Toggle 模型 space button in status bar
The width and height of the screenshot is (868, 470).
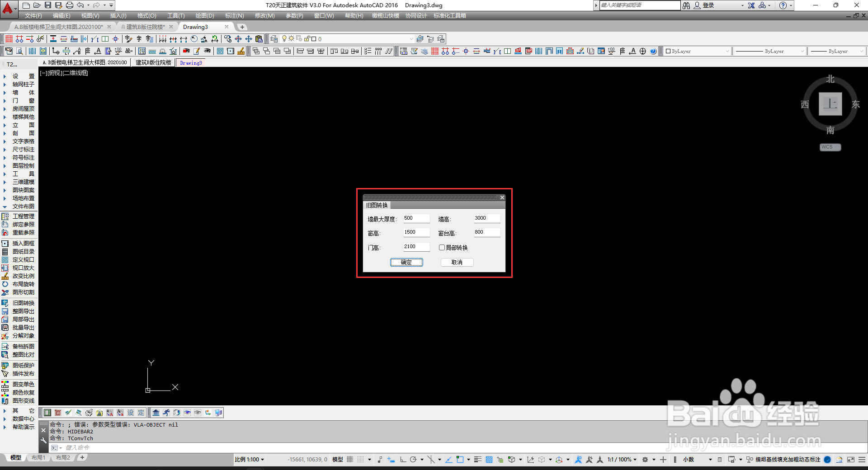coord(338,460)
